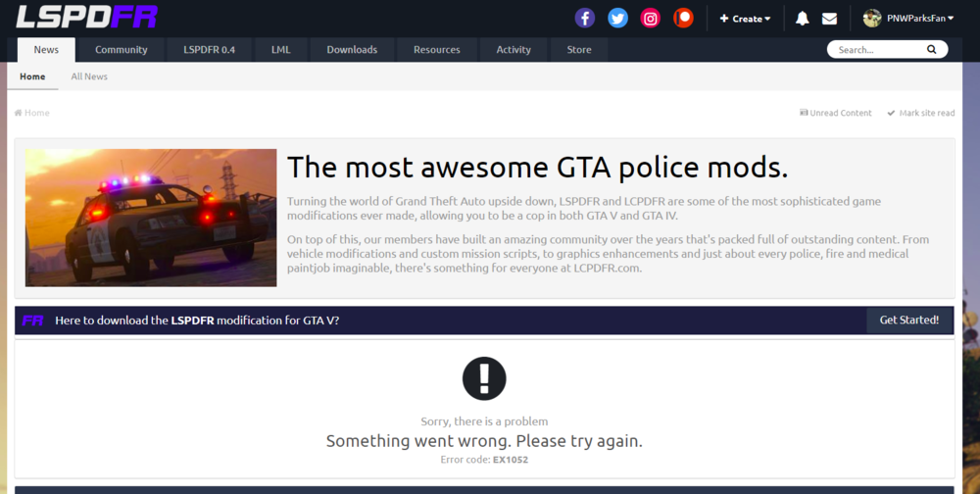Click the search magnifier icon
This screenshot has height=494, width=980.
931,49
